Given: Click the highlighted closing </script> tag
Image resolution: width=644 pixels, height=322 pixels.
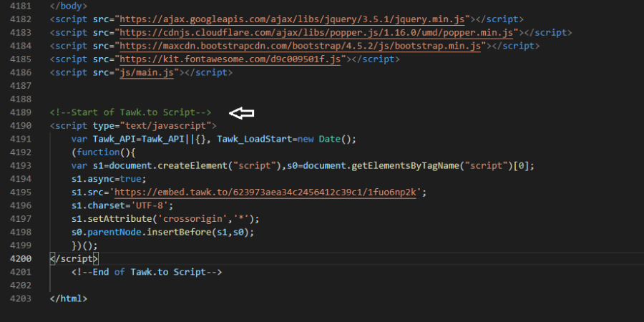Looking at the screenshot, I should (x=74, y=259).
